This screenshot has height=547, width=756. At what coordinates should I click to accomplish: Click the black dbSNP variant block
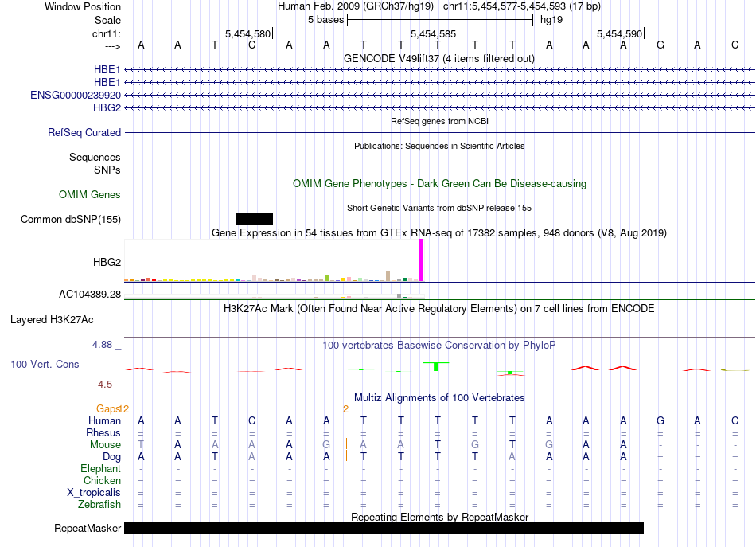click(254, 220)
